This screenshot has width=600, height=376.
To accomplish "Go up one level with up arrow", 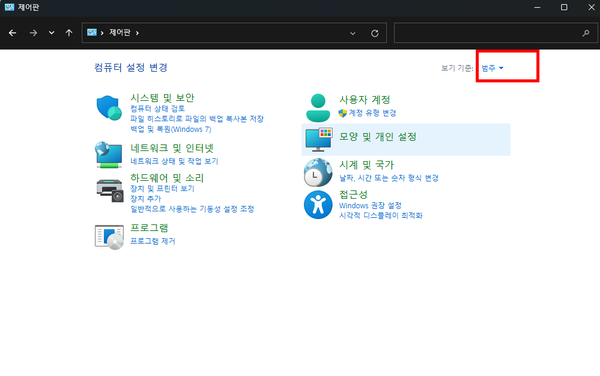I will coord(69,33).
